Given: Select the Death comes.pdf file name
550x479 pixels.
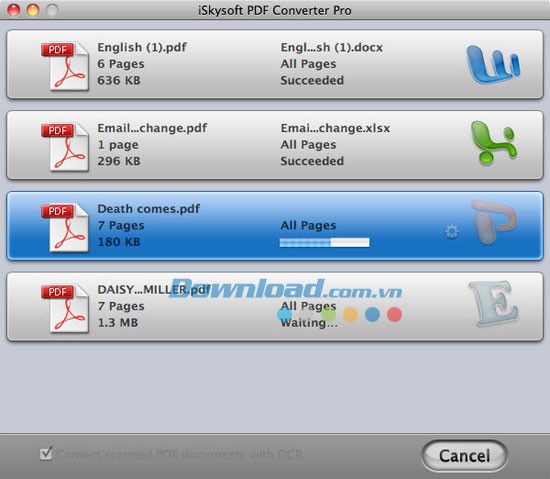Looking at the screenshot, I should click(149, 209).
